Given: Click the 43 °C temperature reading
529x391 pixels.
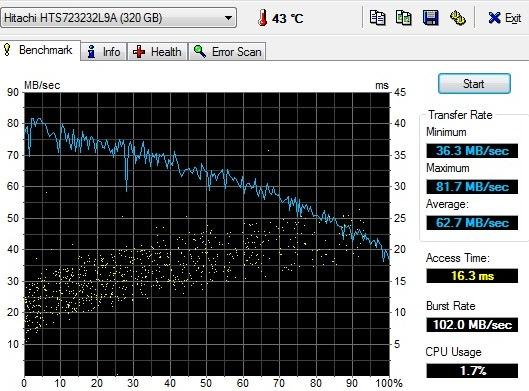Looking at the screenshot, I should 288,18.
